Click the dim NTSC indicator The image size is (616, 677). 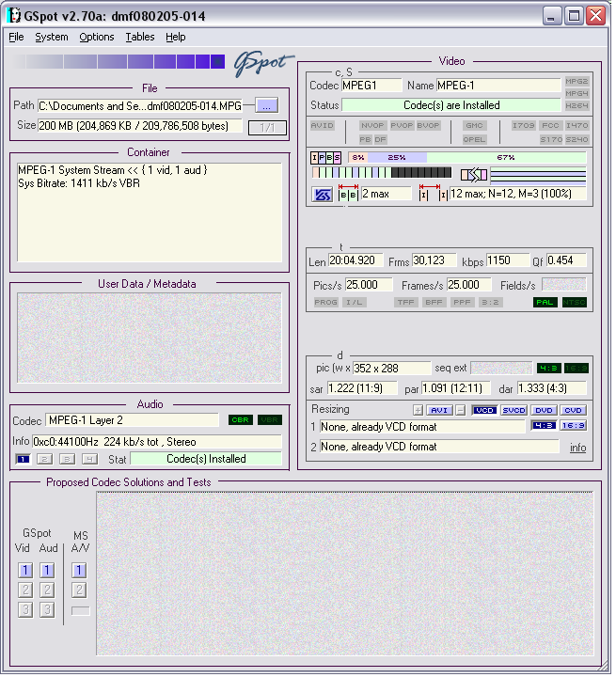(x=574, y=303)
